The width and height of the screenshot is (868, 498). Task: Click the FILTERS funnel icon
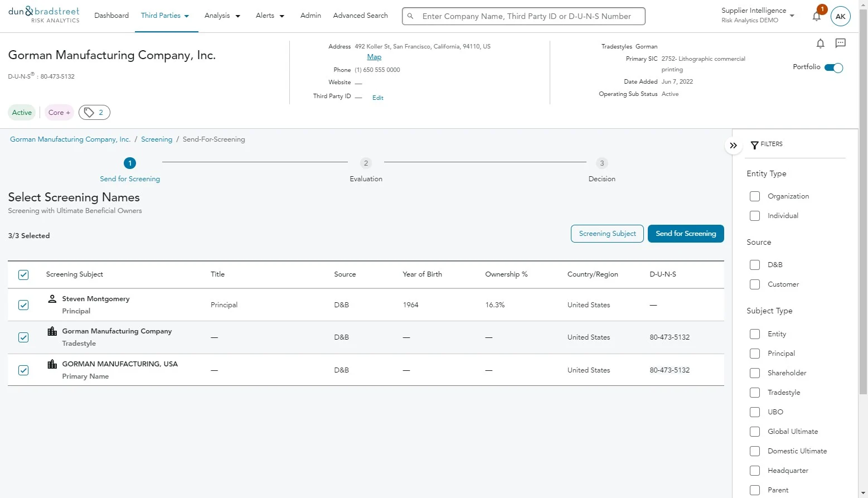[x=754, y=145]
